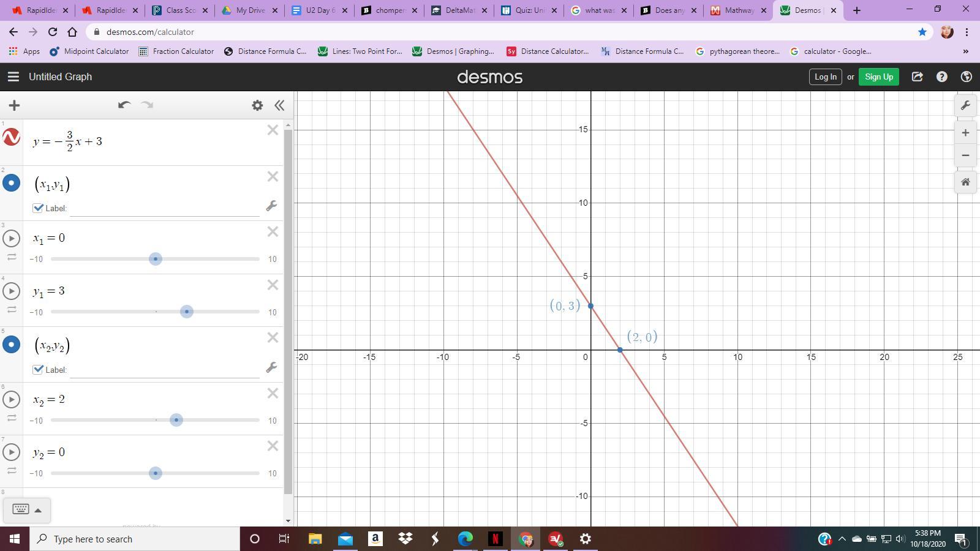
Task: Switch to the U2 Day 6 tab
Action: [x=320, y=10]
